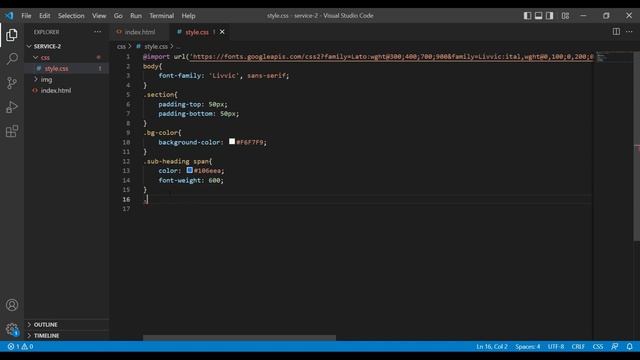
Task: Open the Extensions view
Action: pyautogui.click(x=12, y=131)
